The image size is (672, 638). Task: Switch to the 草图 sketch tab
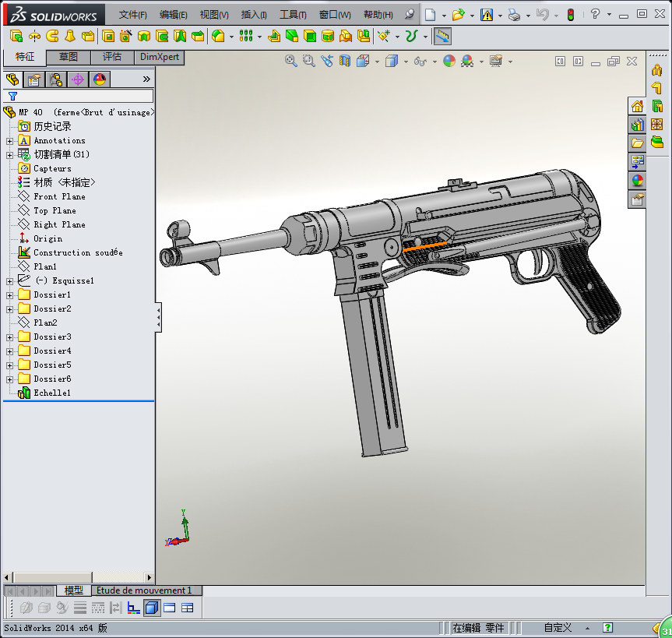[x=69, y=57]
